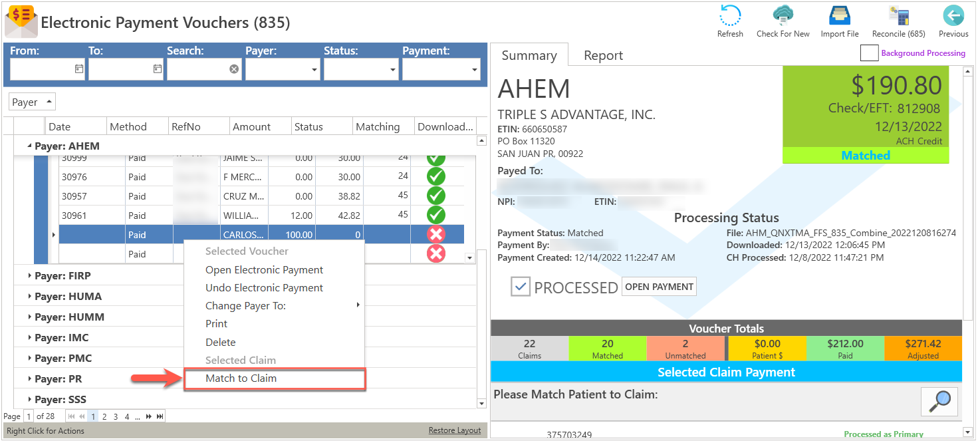Click green check icon in row 30957

point(435,196)
